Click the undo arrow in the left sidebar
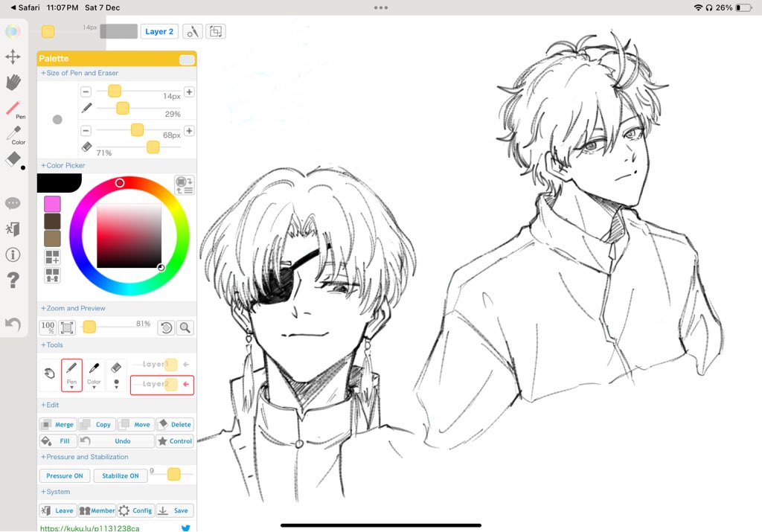The width and height of the screenshot is (762, 532). coord(13,324)
